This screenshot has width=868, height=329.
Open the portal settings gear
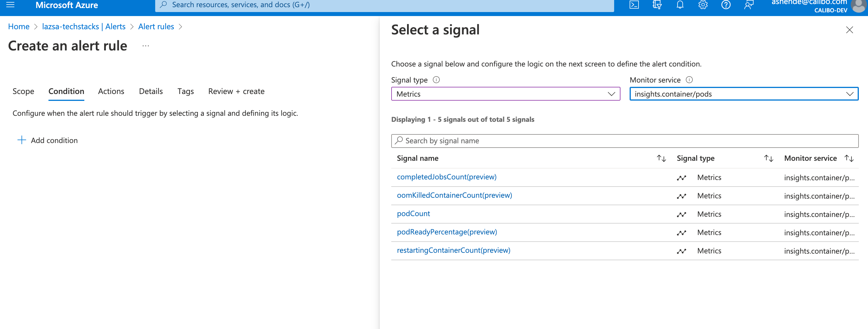[x=703, y=5]
